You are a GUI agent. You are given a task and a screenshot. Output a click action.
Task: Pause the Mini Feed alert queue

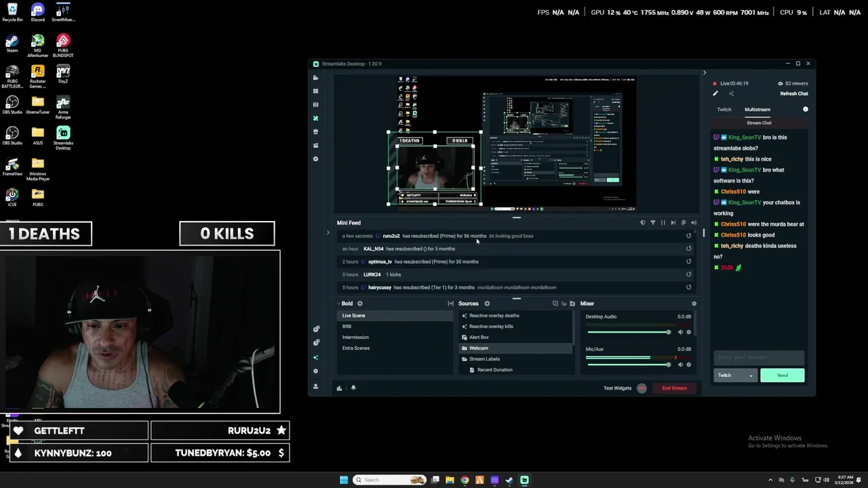coord(663,222)
